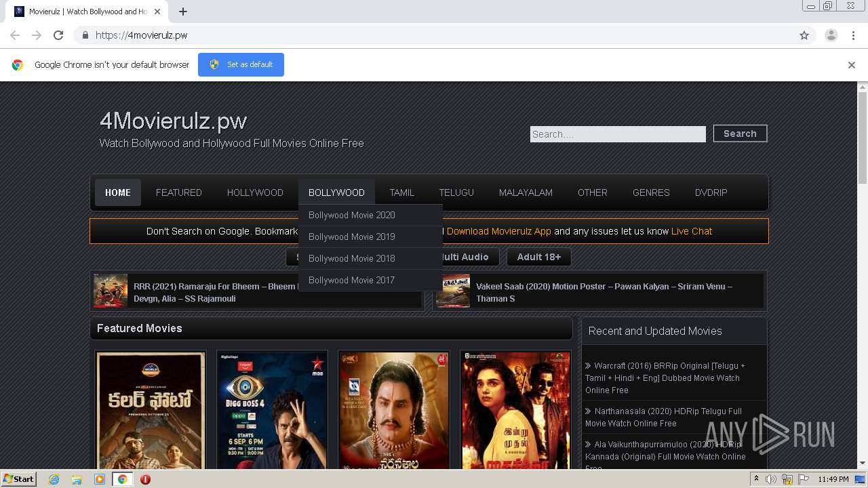Open the File Explorer taskbar icon
Screen dimensions: 868x488
(77, 479)
